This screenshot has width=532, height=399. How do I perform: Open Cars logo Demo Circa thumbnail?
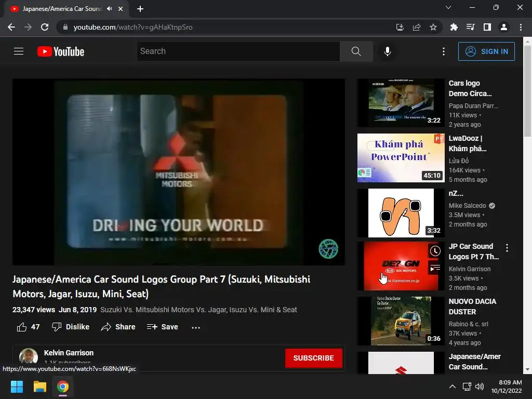coord(401,103)
